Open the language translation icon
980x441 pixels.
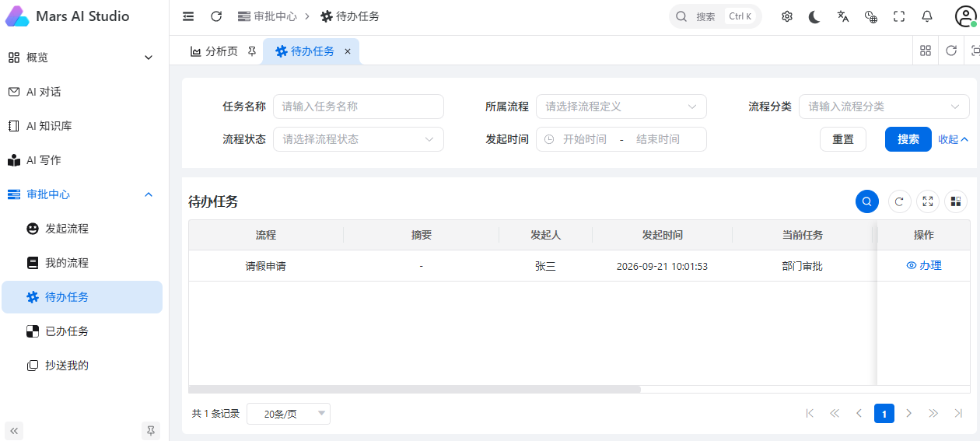tap(842, 16)
